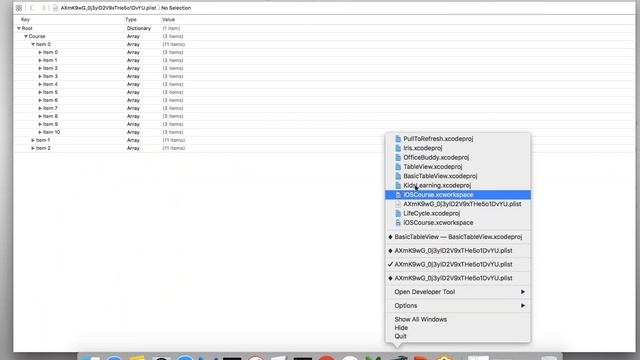
Task: Expand Item 7 disclosure triangle
Action: coord(40,108)
